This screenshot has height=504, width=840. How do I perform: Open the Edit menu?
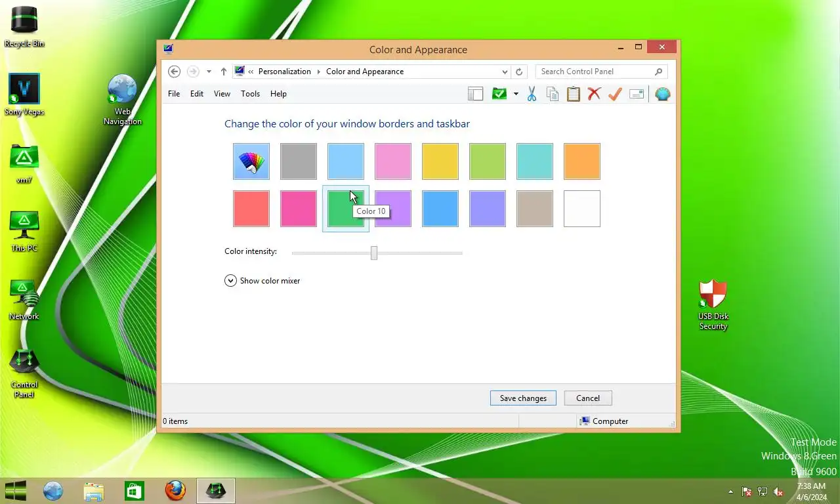click(197, 94)
